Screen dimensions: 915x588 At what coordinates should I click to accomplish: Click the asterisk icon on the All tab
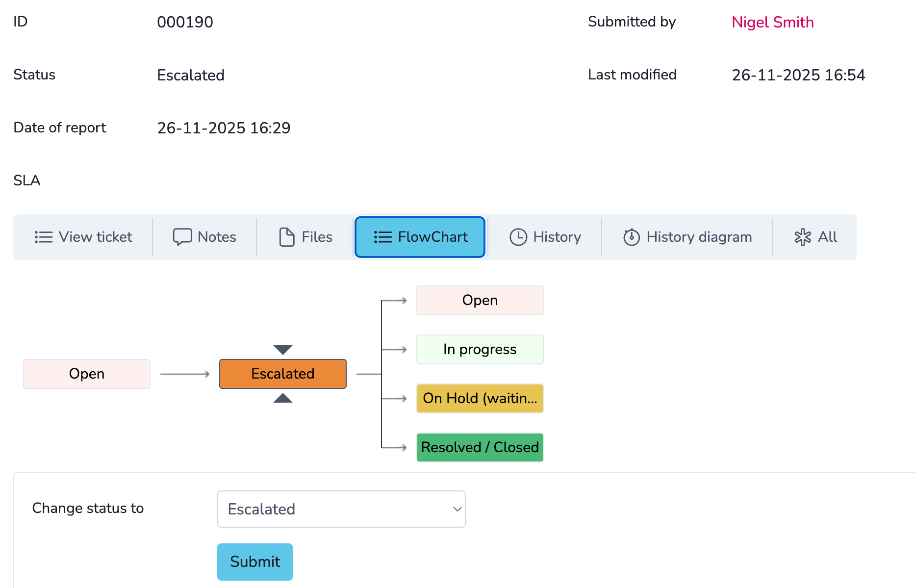coord(803,237)
